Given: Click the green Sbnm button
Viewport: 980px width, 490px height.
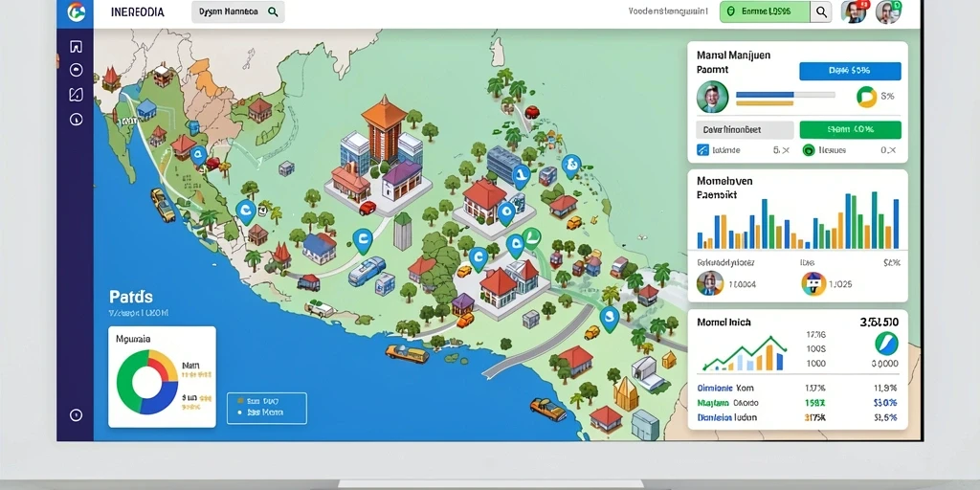Looking at the screenshot, I should click(850, 130).
